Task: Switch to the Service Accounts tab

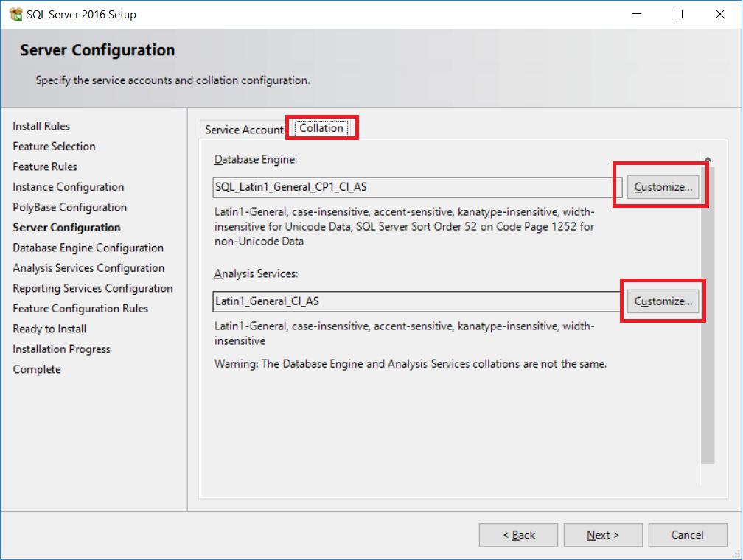Action: point(245,130)
